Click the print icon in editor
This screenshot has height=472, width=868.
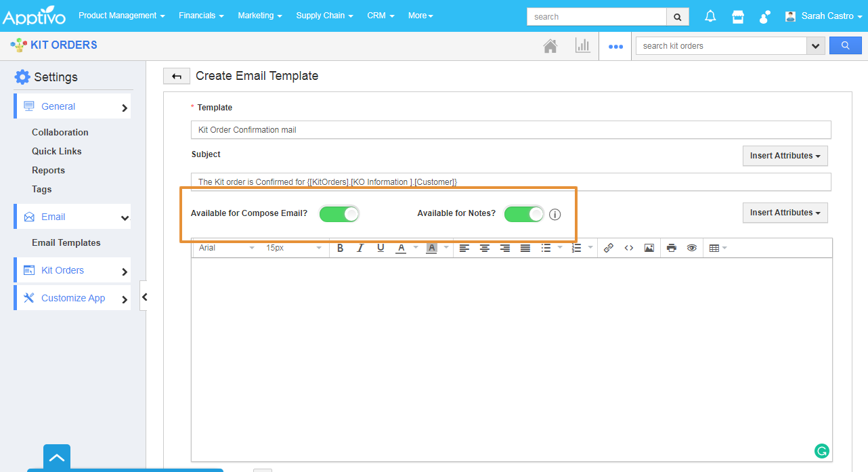click(x=671, y=248)
